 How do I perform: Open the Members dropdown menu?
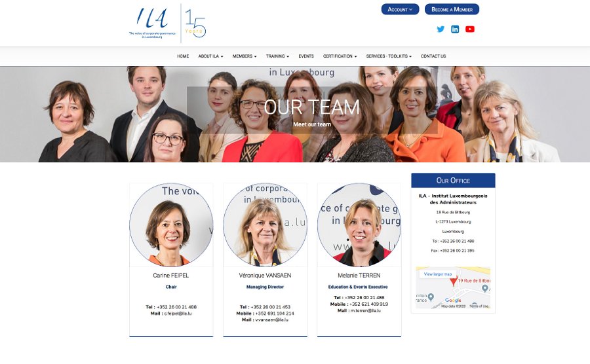click(x=245, y=56)
